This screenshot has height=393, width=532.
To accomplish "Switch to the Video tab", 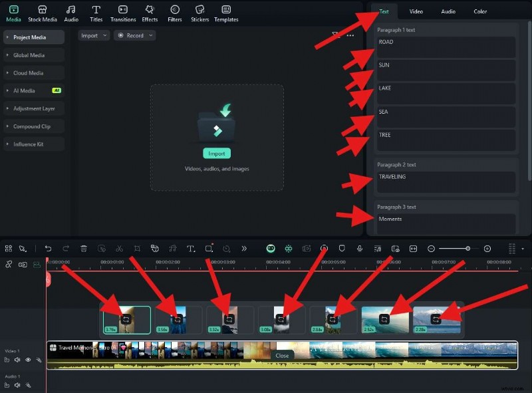I will click(x=415, y=11).
